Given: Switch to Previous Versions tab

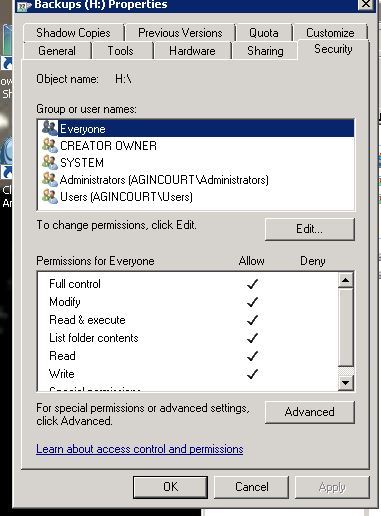Looking at the screenshot, I should point(180,33).
